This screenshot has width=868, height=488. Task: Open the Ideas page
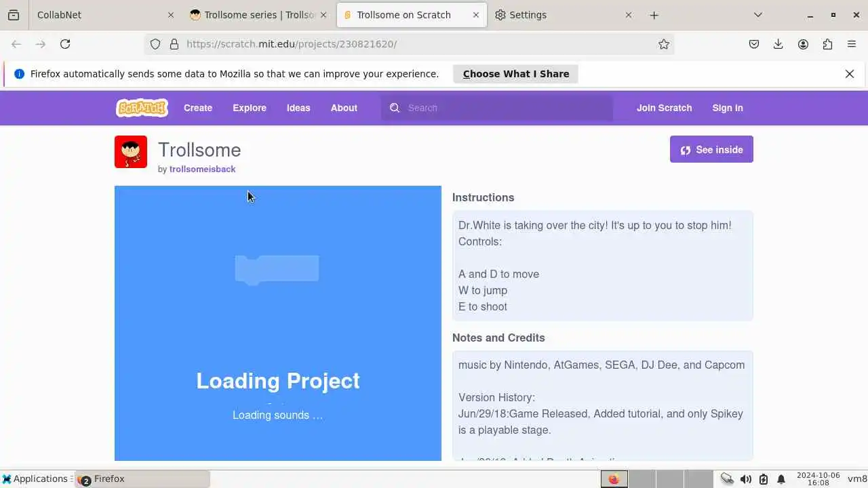coord(298,108)
